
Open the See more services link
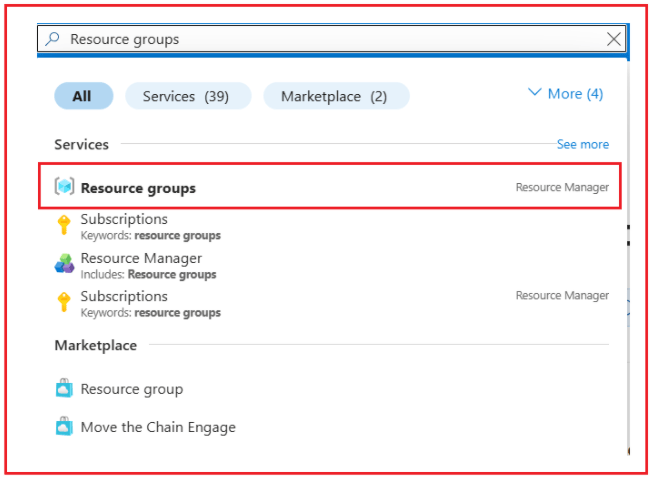583,144
